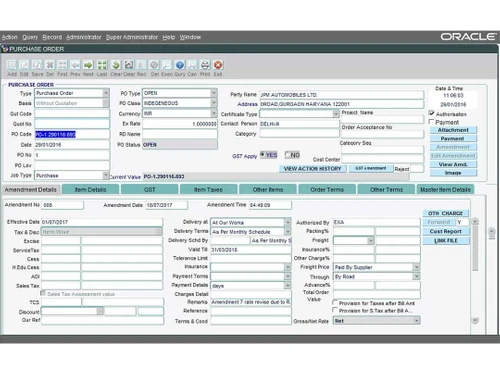Screen dimensions: 500x375
Task: Click the Exec query toolbar icon
Action: point(167,65)
